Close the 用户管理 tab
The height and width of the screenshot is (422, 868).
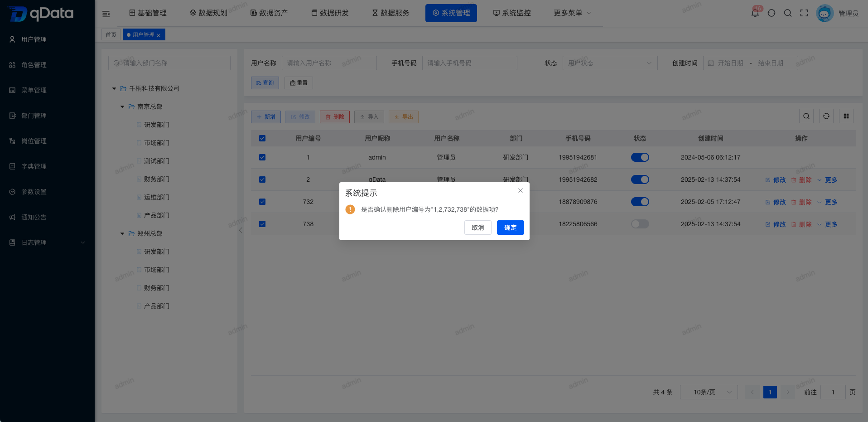(159, 35)
